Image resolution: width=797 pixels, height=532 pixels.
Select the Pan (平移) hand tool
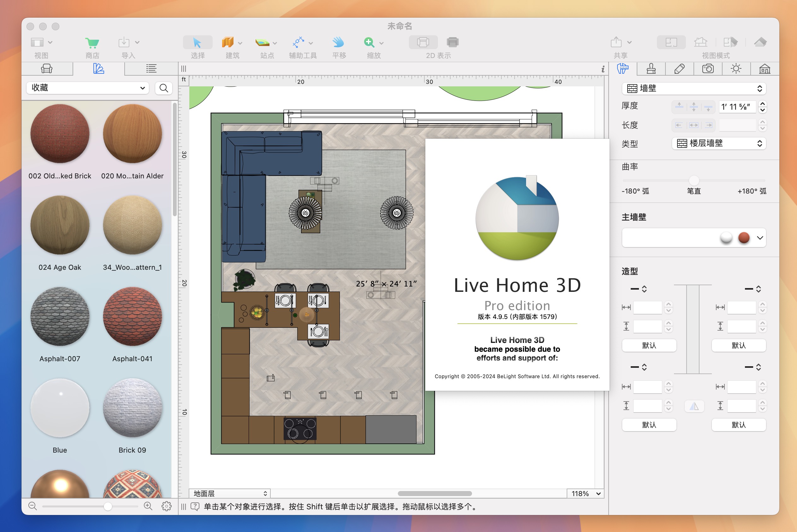tap(338, 43)
